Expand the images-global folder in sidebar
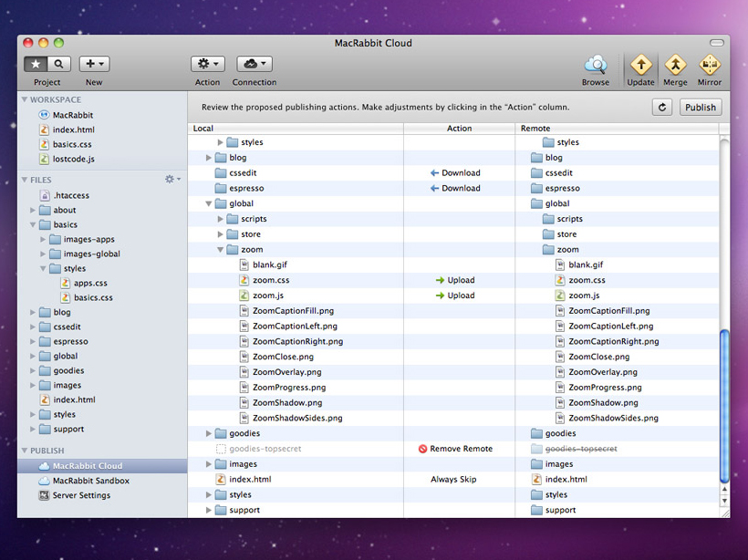748x560 pixels. (43, 254)
